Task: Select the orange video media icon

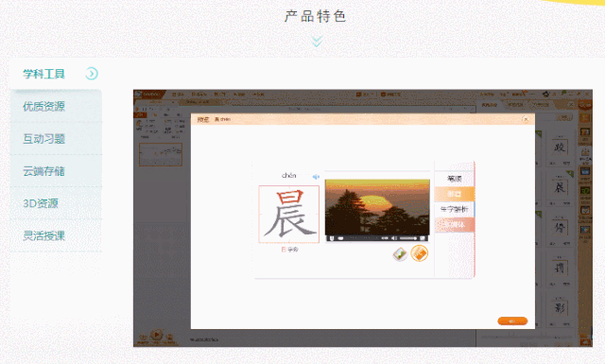Action: coord(420,253)
